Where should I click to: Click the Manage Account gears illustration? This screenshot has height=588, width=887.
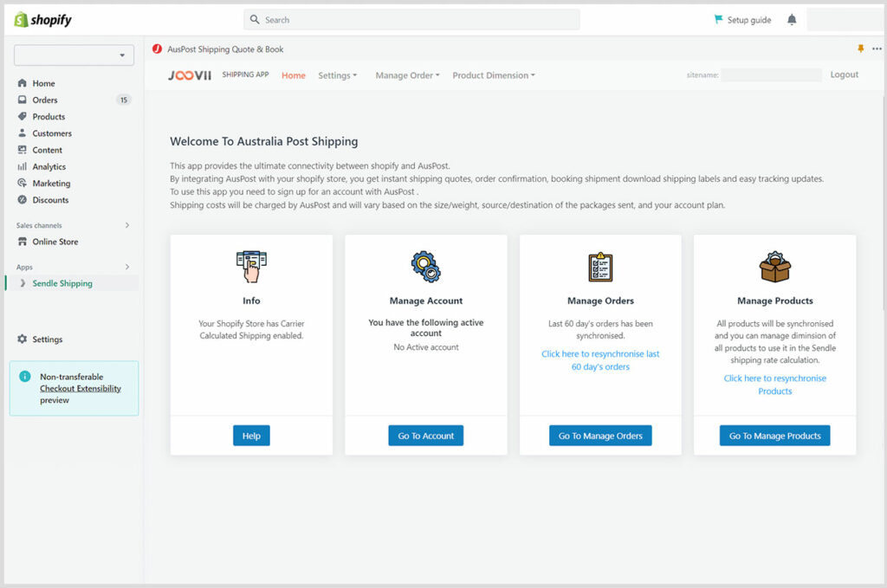pyautogui.click(x=426, y=267)
